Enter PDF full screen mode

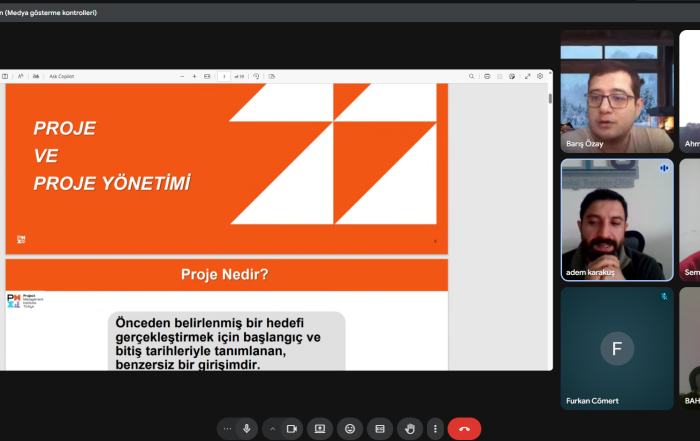(x=527, y=76)
